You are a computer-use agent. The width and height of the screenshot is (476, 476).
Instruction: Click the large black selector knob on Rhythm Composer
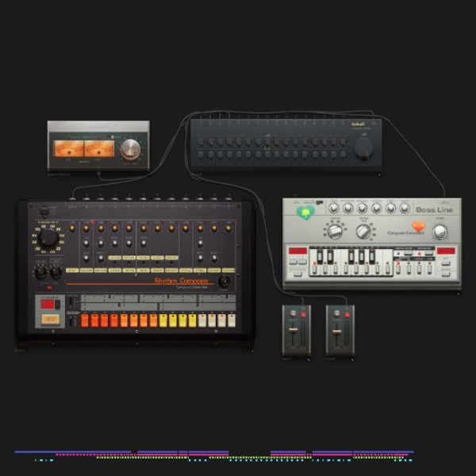pyautogui.click(x=48, y=239)
